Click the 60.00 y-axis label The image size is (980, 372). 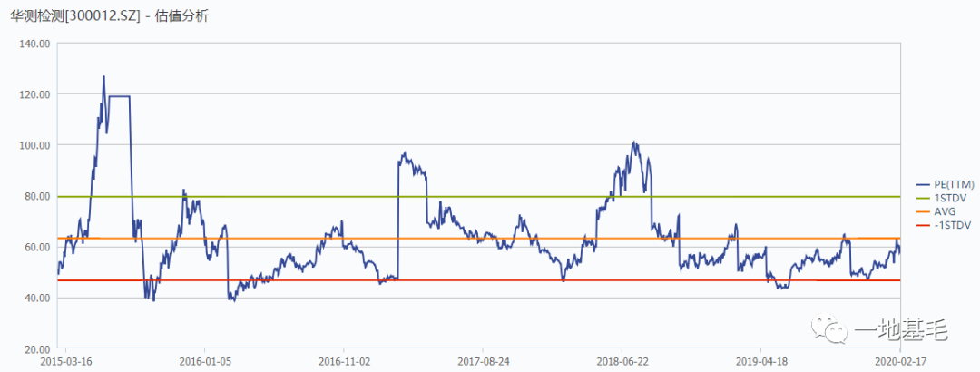coord(37,247)
